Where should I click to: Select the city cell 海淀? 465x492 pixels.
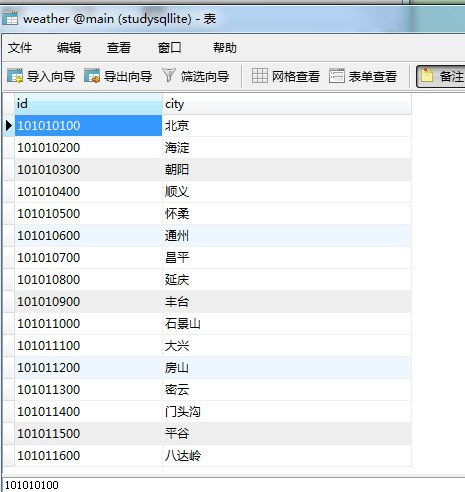click(287, 148)
